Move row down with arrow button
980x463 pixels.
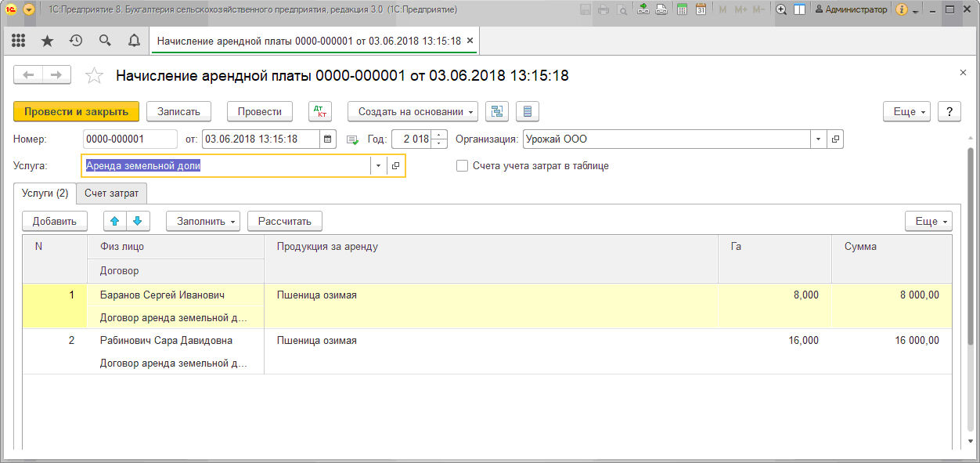[137, 221]
